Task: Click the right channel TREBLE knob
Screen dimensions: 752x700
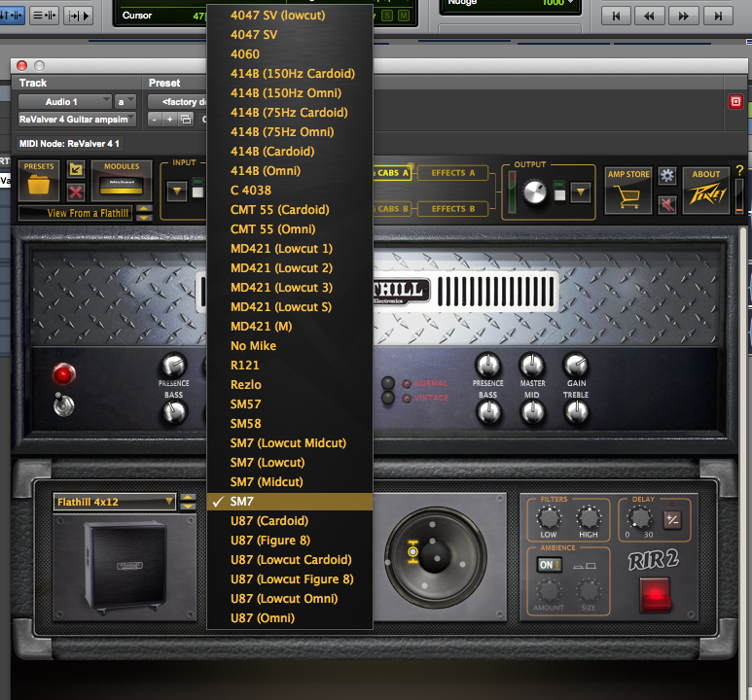Action: [577, 412]
